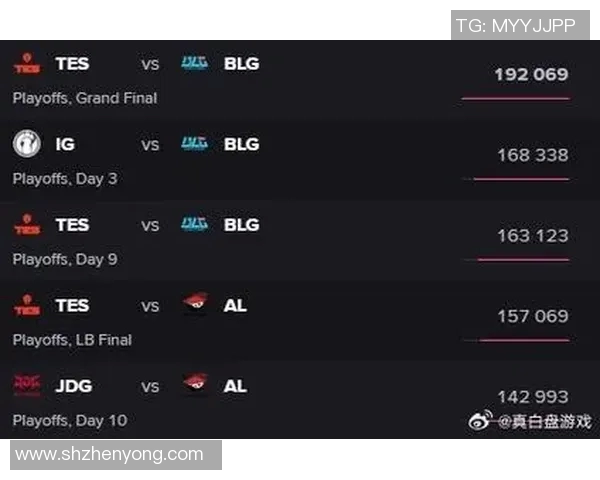Viewport: 600px width, 480px height.
Task: Click the Weibo logo icon in the watermark
Action: [x=481, y=421]
